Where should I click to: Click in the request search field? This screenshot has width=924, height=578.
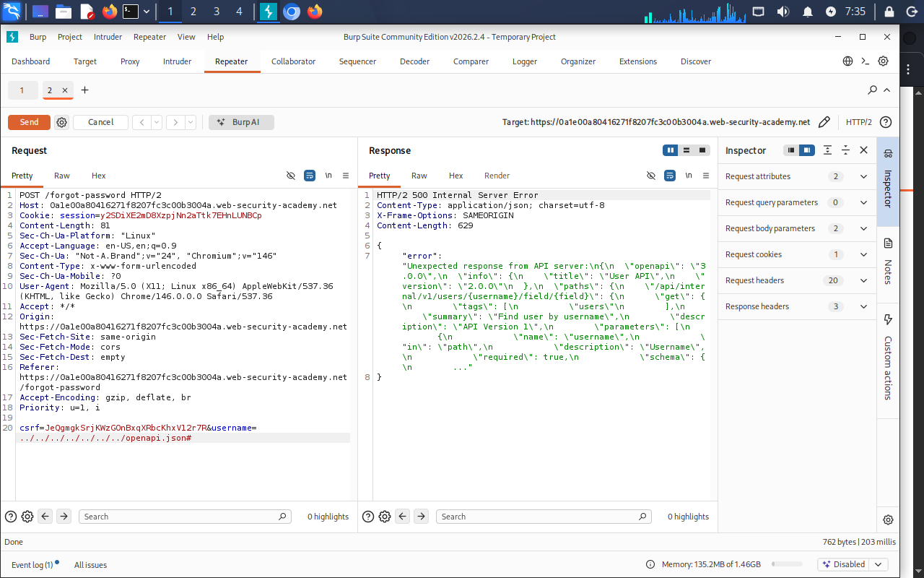tap(185, 517)
